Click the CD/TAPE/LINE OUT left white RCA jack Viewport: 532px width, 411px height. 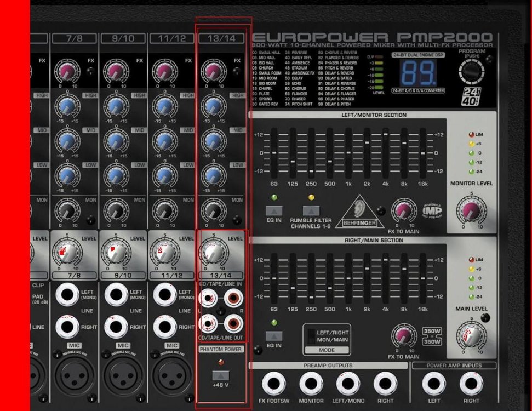(208, 323)
